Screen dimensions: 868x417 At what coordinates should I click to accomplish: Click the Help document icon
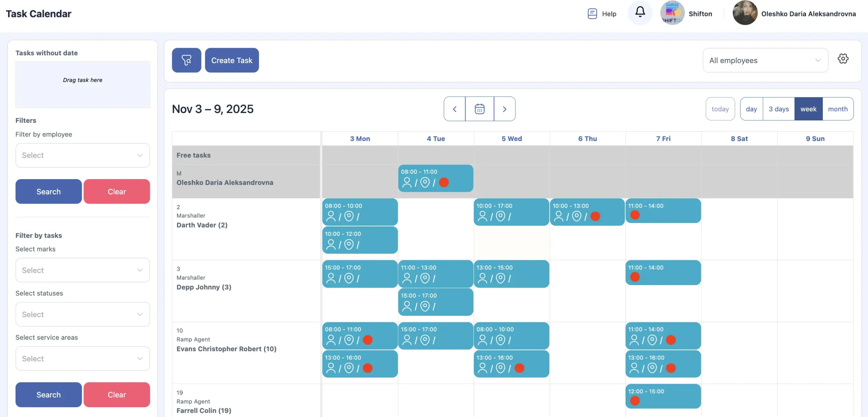click(x=592, y=14)
